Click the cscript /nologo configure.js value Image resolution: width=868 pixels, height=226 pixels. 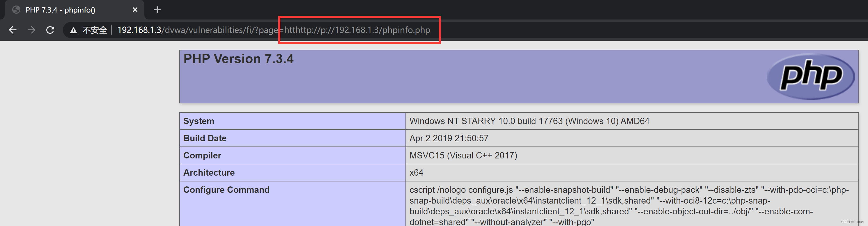(x=629, y=206)
